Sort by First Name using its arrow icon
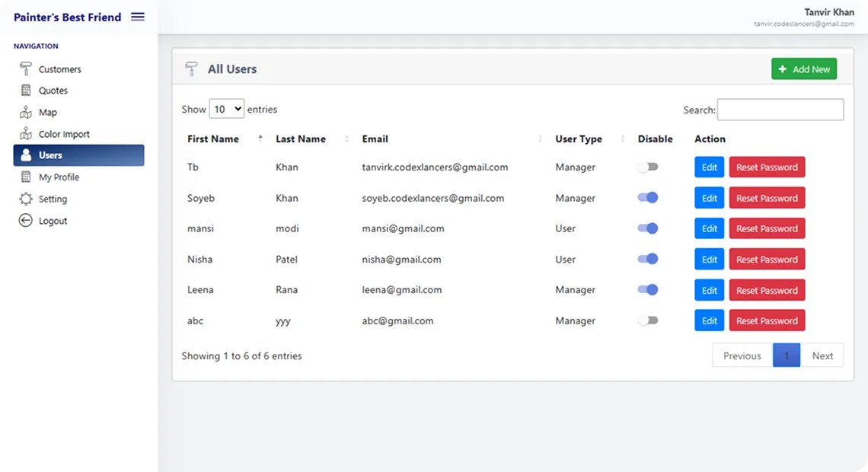Image resolution: width=868 pixels, height=472 pixels. pos(260,139)
